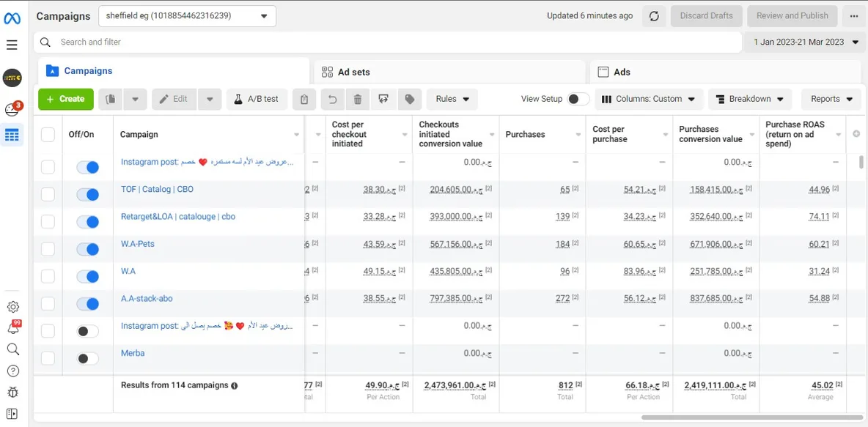Viewport: 868px width, 427px height.
Task: Toggle the View Setup switch
Action: [578, 99]
